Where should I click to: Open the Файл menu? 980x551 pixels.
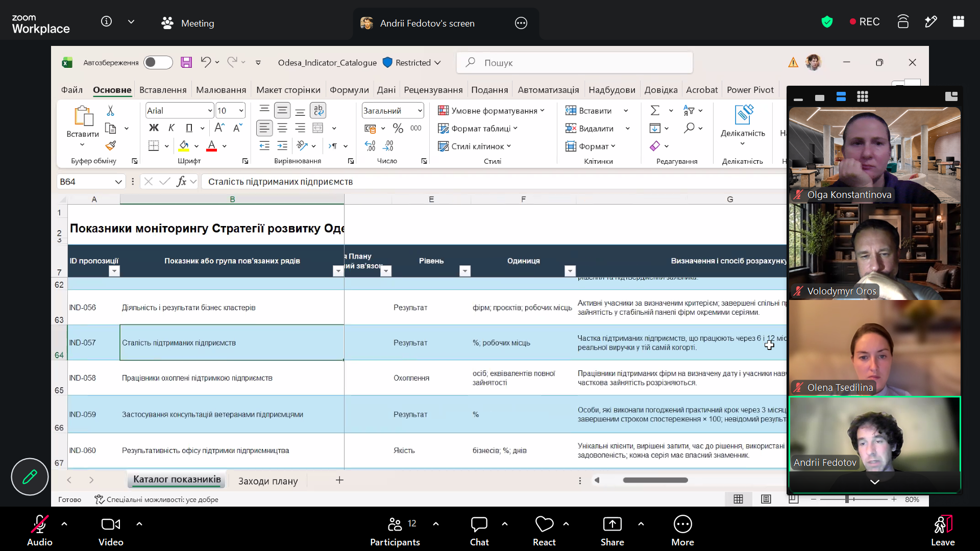(x=72, y=90)
